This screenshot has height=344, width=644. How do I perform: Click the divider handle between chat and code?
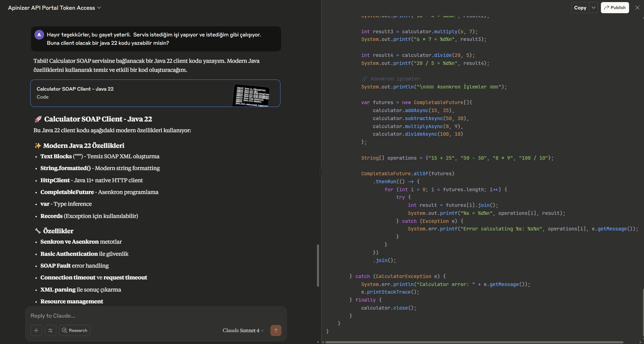point(321,172)
